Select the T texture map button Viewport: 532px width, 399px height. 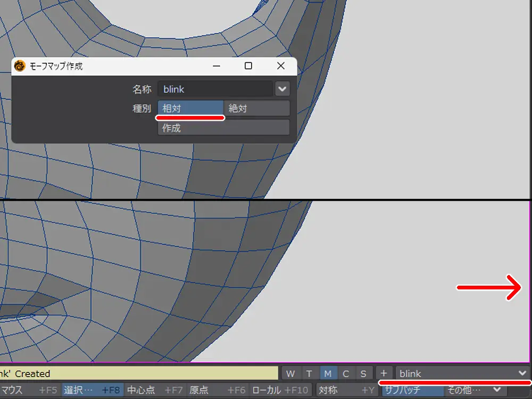tap(309, 373)
